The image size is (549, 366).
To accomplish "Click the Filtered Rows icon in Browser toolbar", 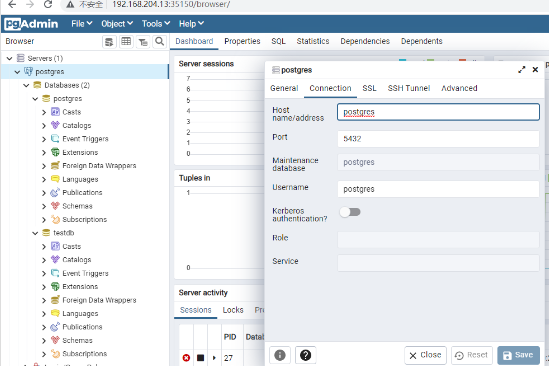I will coord(143,42).
